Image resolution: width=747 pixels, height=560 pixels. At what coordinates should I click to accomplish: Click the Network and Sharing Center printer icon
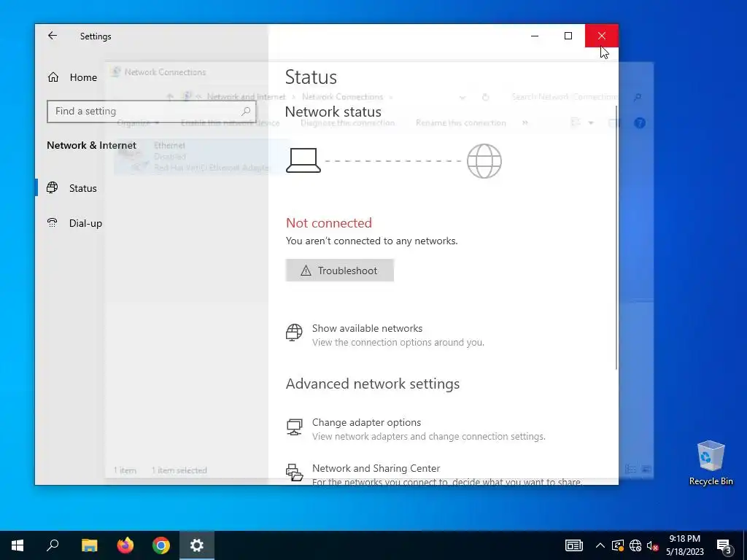[294, 472]
